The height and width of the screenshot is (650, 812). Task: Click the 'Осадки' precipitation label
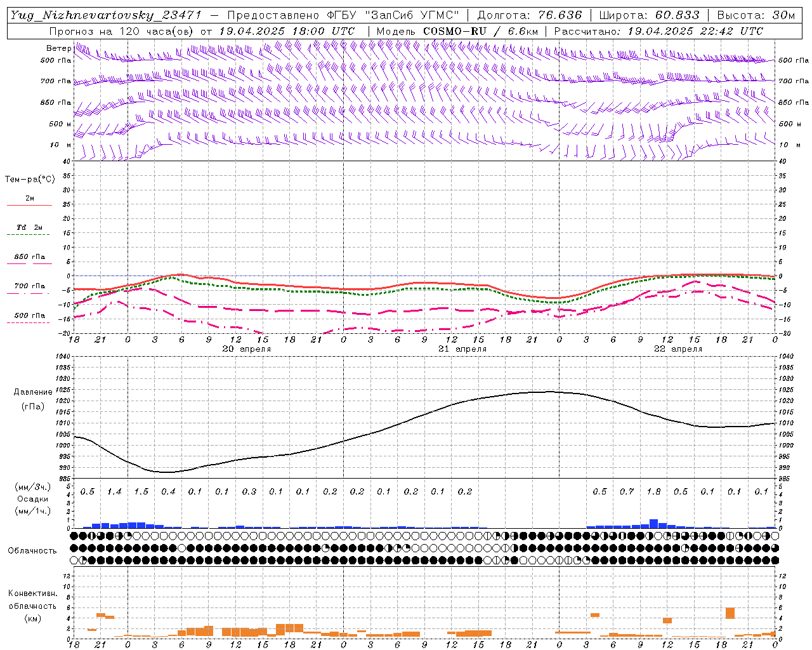32,500
